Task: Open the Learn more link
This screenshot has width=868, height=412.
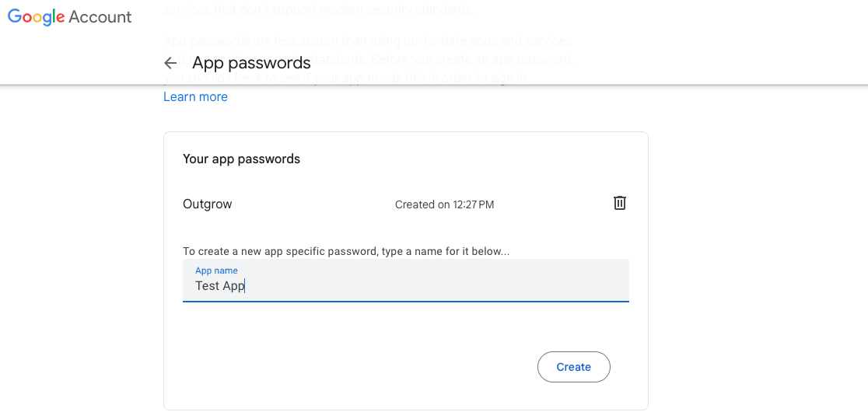Action: [x=195, y=97]
